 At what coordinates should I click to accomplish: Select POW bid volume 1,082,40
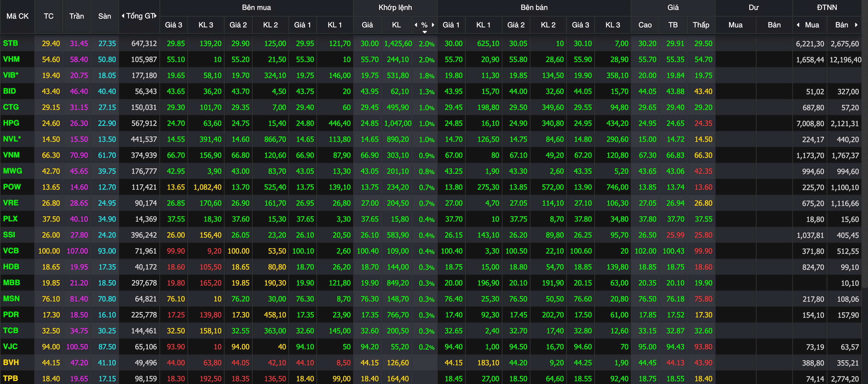click(x=207, y=187)
